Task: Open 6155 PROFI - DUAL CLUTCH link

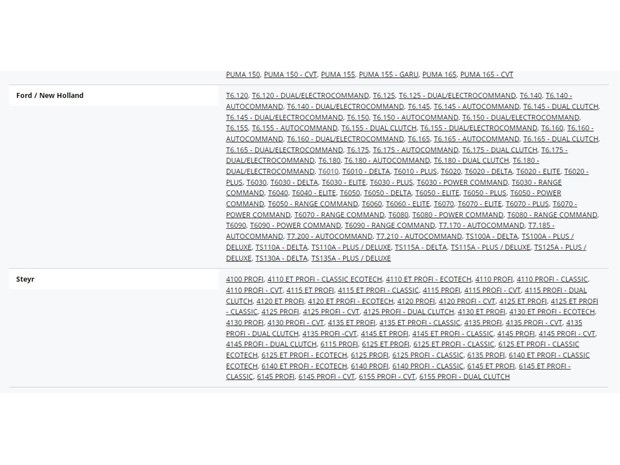Action: point(464,376)
